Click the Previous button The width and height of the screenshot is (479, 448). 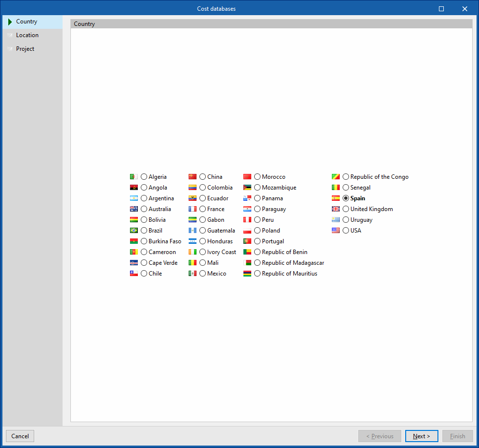[380, 436]
